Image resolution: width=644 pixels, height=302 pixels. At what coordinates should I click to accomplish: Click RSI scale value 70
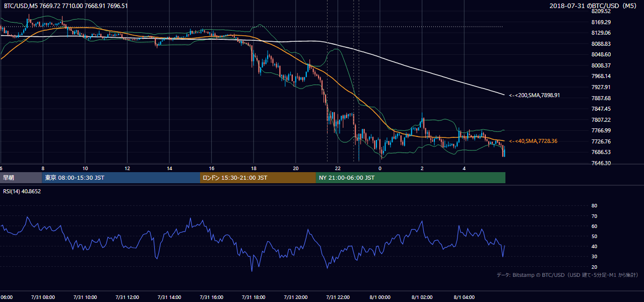point(594,216)
